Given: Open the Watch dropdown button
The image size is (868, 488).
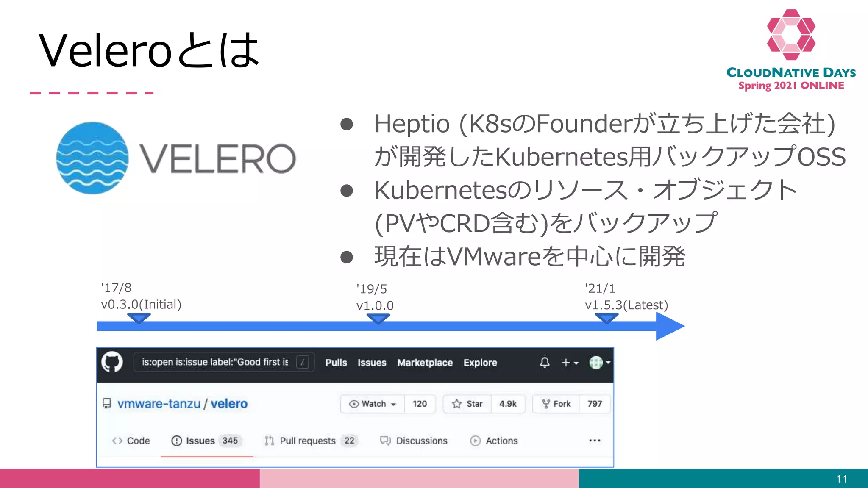Looking at the screenshot, I should (373, 404).
